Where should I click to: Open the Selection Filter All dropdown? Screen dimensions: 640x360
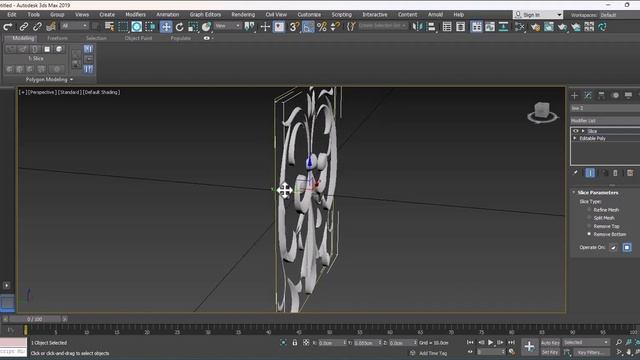coord(75,26)
